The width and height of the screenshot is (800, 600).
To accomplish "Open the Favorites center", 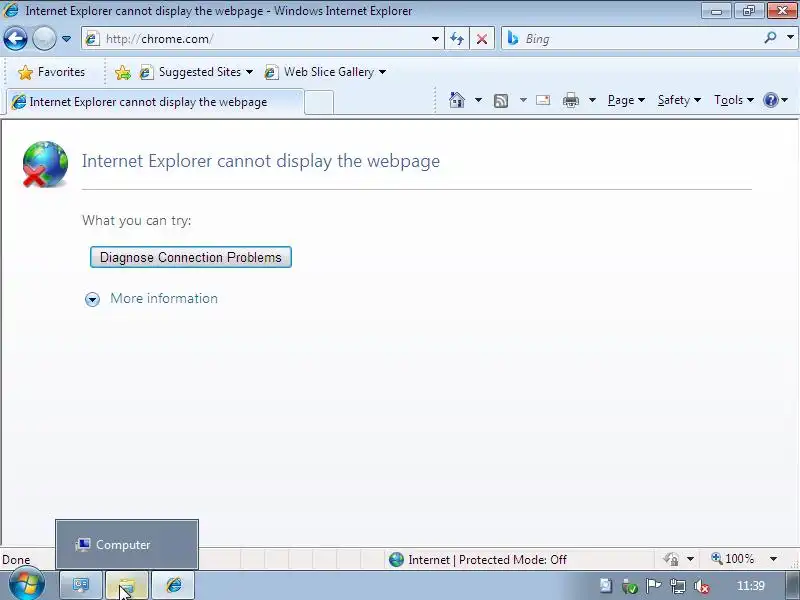I will [51, 72].
